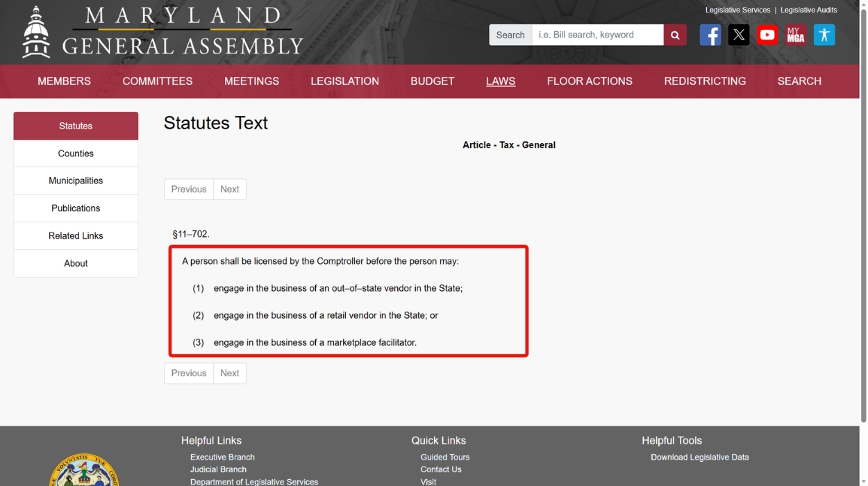
Task: Click the Statutes Text page title
Action: (216, 123)
